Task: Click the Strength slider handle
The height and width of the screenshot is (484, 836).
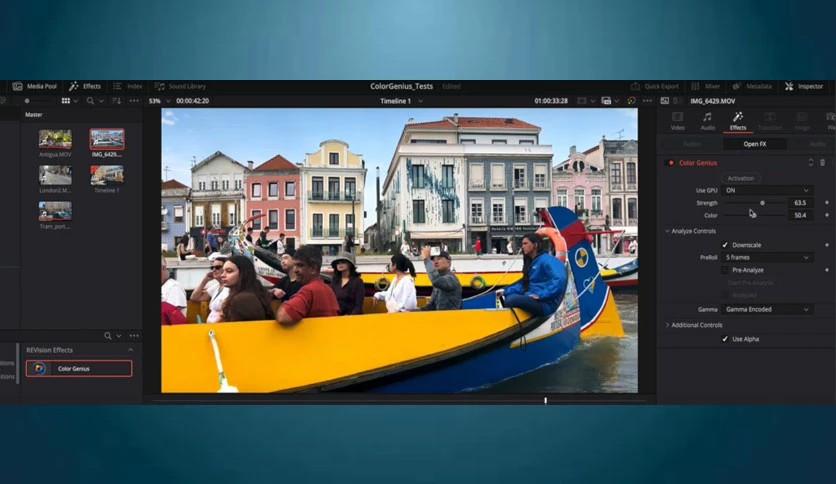Action: coord(762,203)
